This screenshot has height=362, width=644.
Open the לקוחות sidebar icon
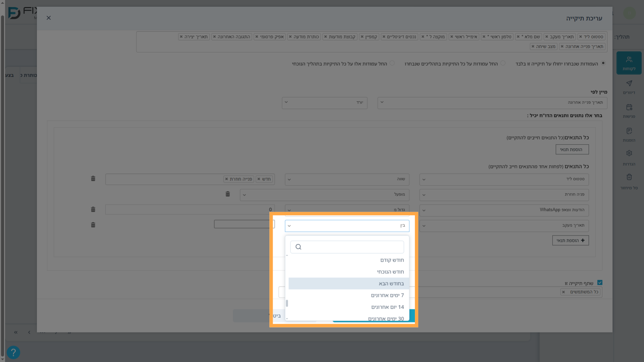click(x=629, y=63)
